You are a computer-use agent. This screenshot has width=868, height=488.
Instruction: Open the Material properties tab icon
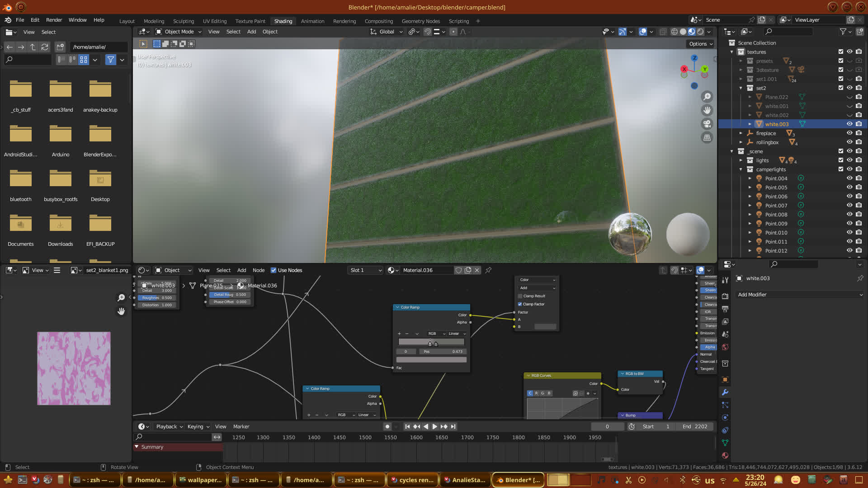pyautogui.click(x=725, y=455)
